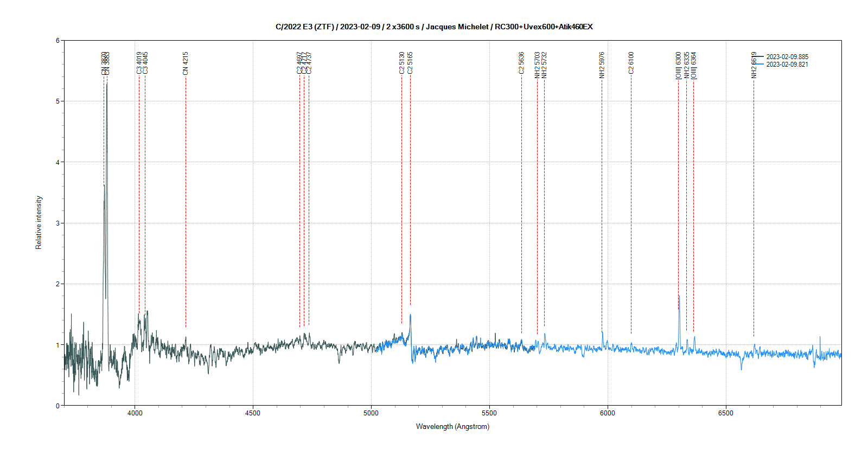The image size is (868, 449).
Task: Click the tall CN emission peak top
Action: coord(107,84)
